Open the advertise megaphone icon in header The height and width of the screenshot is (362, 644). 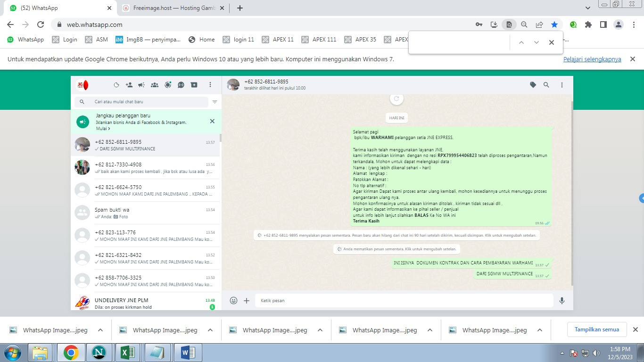141,85
